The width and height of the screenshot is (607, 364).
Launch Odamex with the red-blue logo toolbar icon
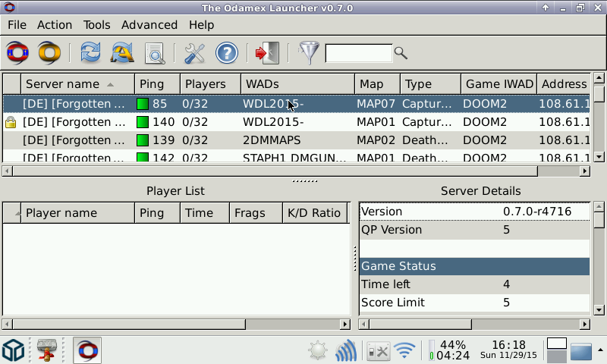17,52
